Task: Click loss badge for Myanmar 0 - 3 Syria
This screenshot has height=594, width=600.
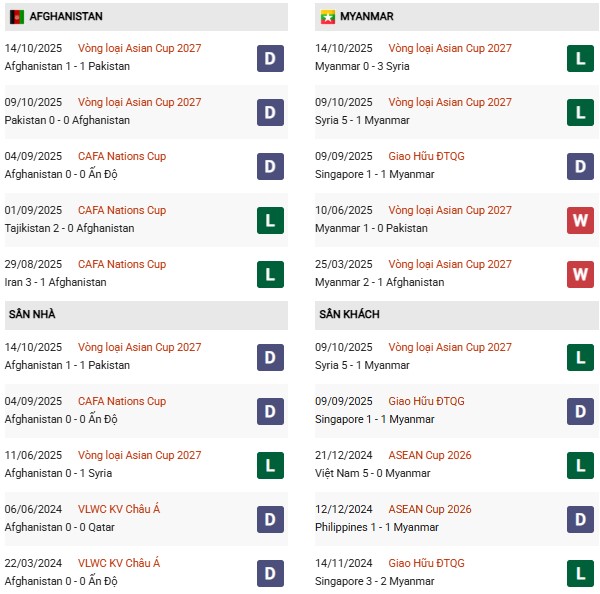Action: (581, 58)
